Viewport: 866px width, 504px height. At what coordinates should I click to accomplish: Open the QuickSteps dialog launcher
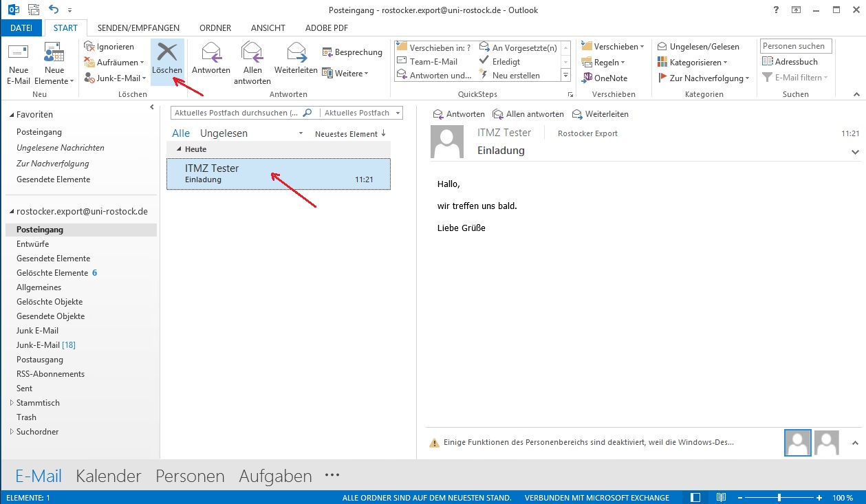point(570,95)
